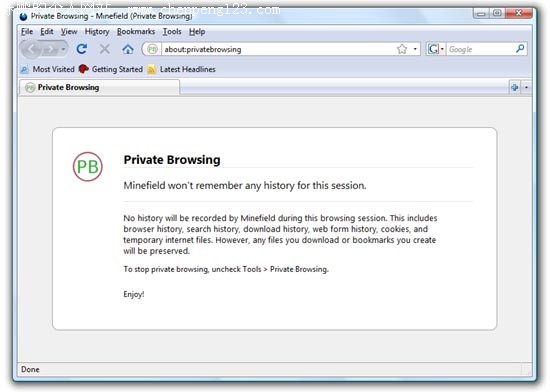
Task: Click the large PB circle logo
Action: (x=88, y=167)
